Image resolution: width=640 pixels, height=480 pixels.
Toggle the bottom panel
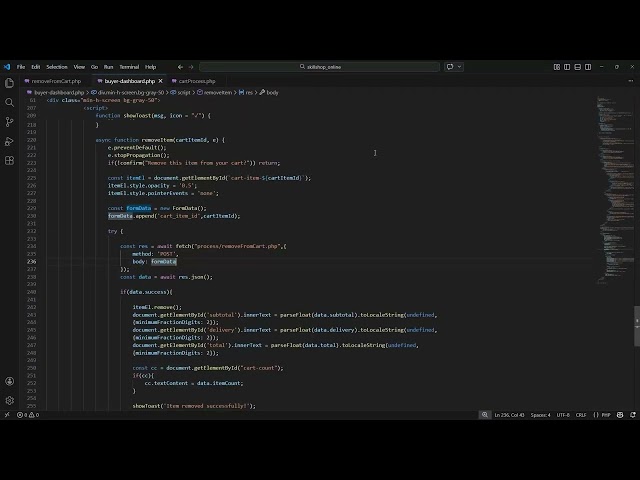(578, 67)
